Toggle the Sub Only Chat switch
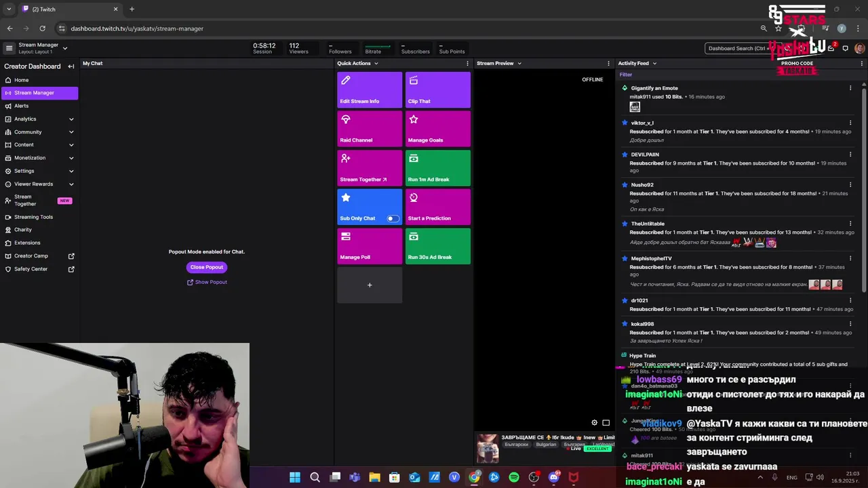The height and width of the screenshot is (488, 868). coord(393,218)
